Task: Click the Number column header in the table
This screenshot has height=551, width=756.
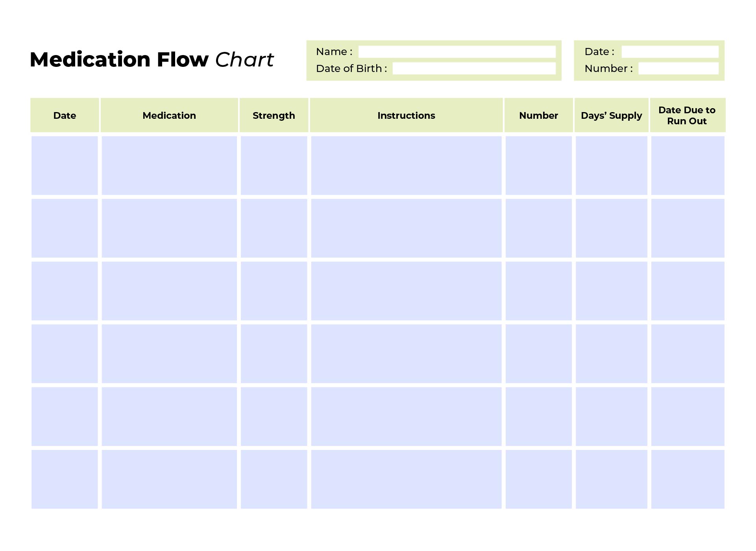Action: click(x=538, y=115)
